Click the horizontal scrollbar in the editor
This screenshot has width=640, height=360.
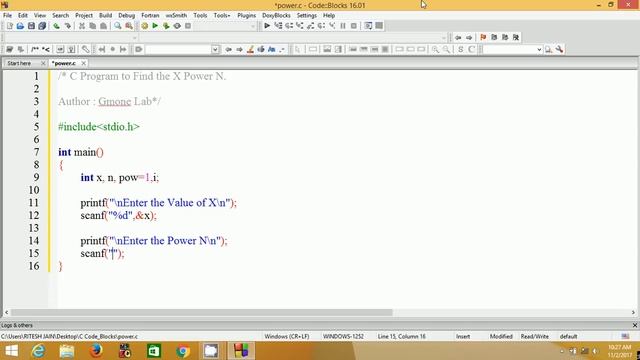coord(202,312)
